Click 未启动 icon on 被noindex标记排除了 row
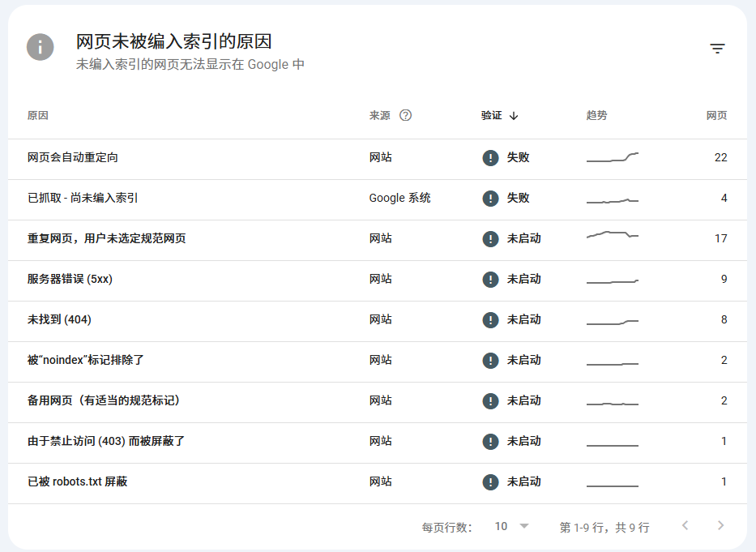 pos(490,360)
